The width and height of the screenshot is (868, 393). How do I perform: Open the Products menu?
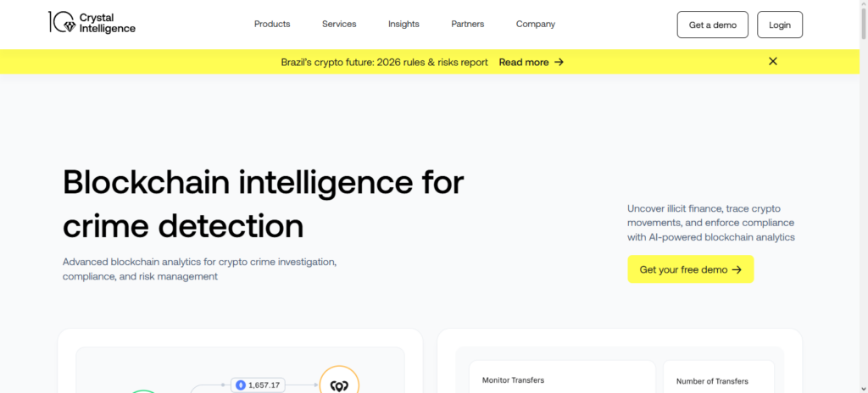[272, 25]
